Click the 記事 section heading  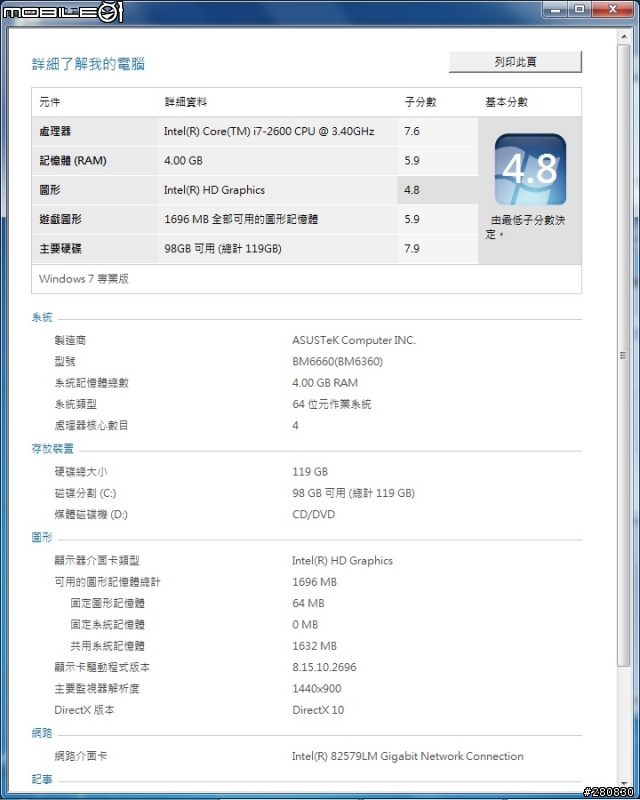point(42,779)
